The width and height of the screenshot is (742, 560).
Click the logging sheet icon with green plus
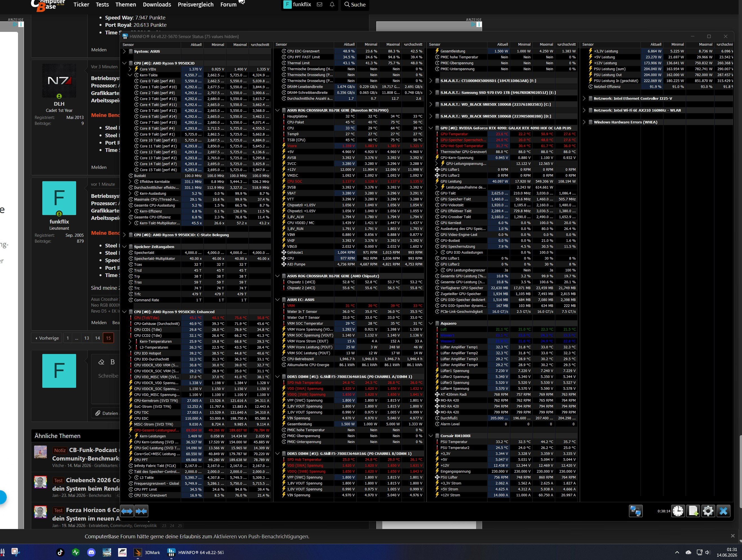[693, 511]
